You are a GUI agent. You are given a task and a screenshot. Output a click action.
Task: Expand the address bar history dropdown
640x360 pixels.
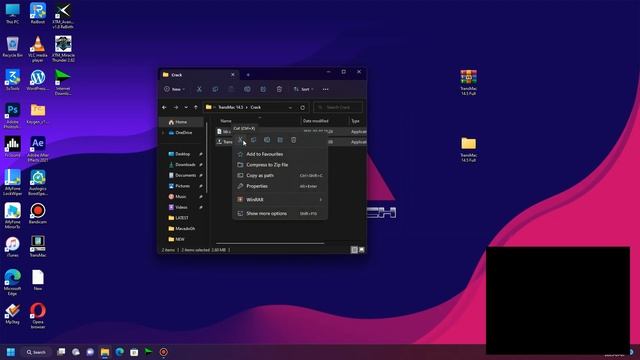point(290,107)
